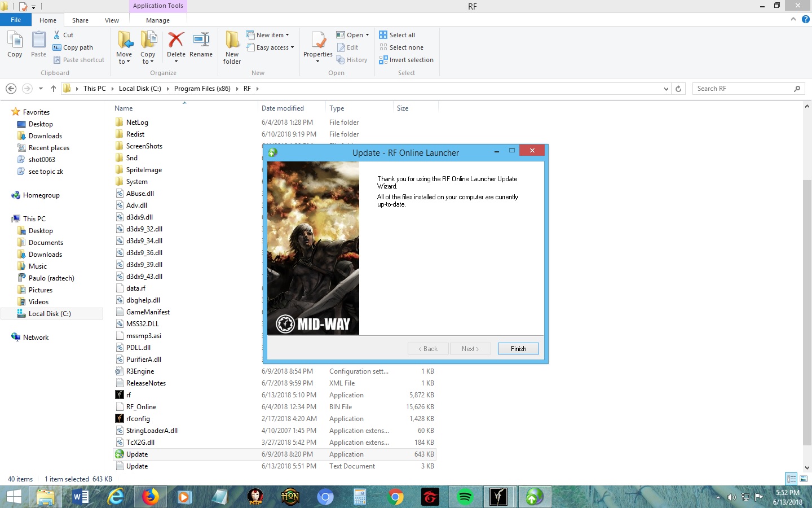Switch to the View ribbon tab
Screen dimensions: 812x508
[x=112, y=20]
